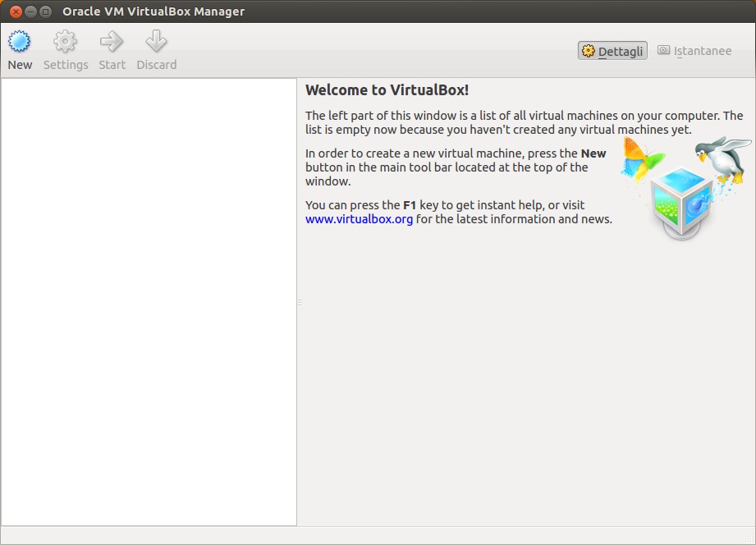Click the Welcome to VirtualBox! heading

tap(387, 90)
